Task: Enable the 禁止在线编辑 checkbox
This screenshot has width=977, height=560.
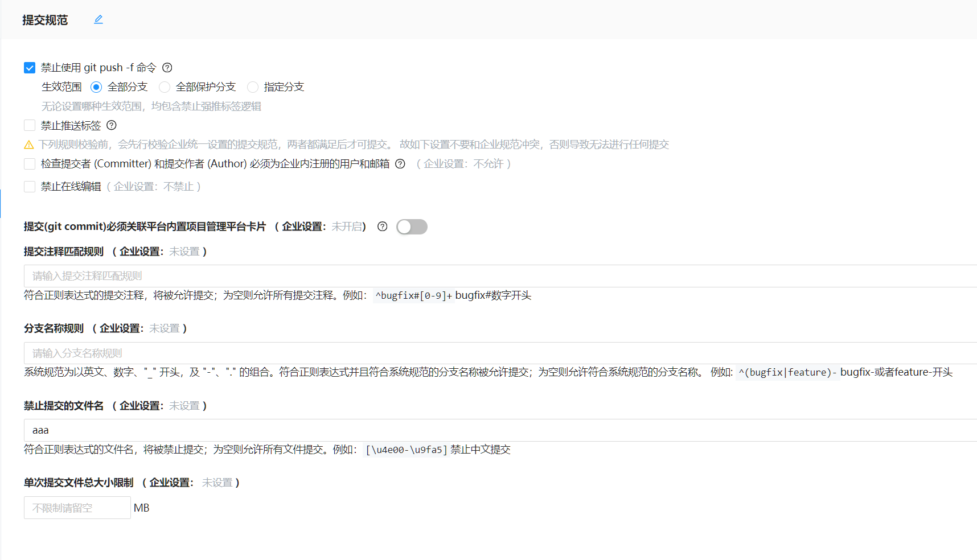Action: pyautogui.click(x=30, y=187)
